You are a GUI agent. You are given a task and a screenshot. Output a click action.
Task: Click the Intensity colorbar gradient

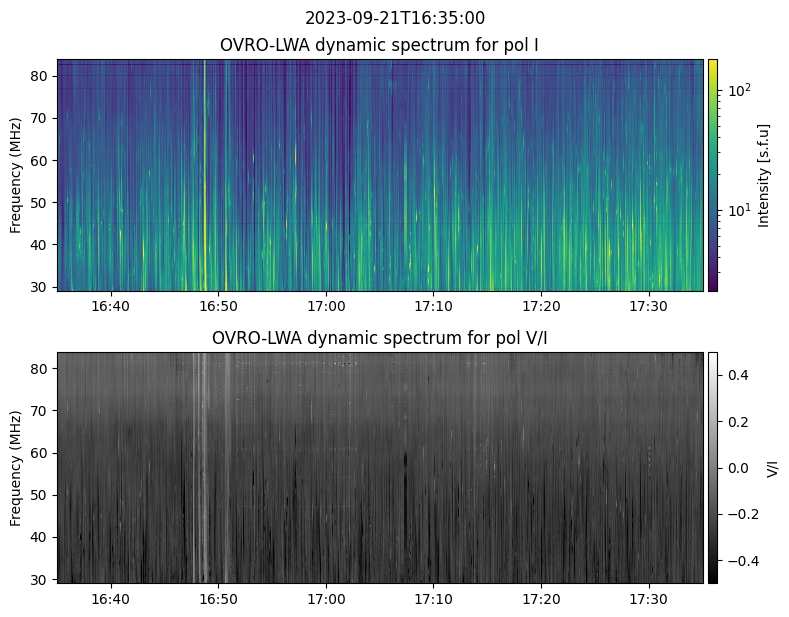(713, 175)
